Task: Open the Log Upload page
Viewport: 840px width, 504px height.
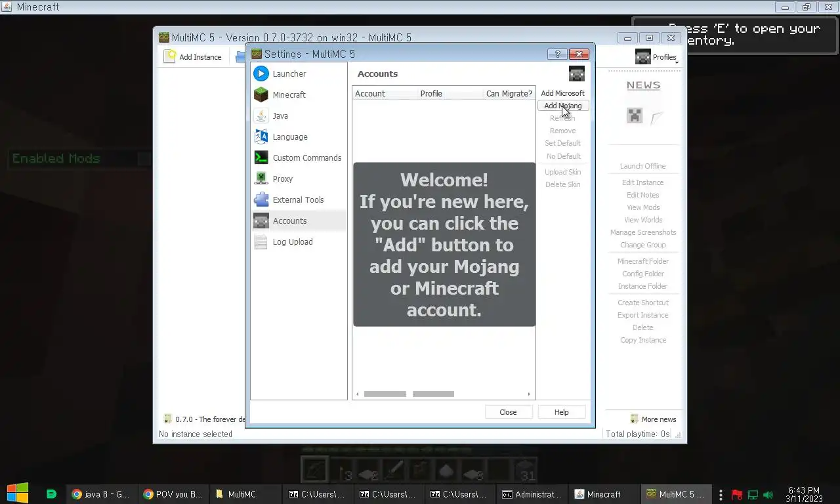Action: (x=299, y=241)
